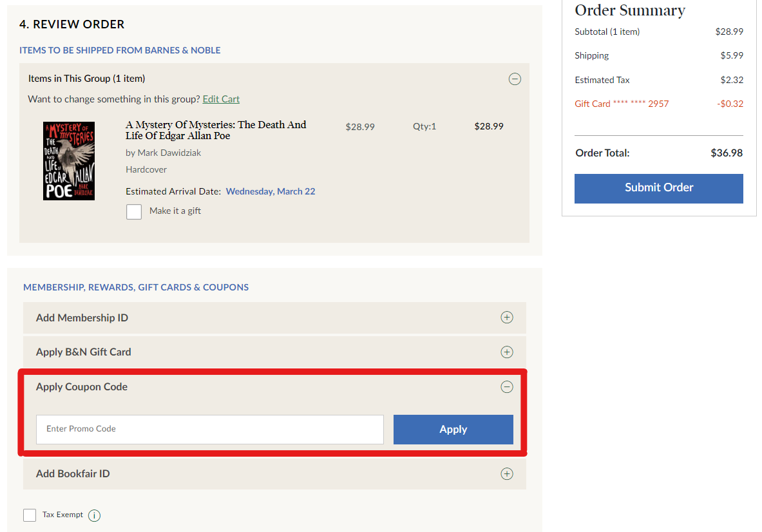The width and height of the screenshot is (762, 532).
Task: Expand the Apply B&N Gift Card label
Action: [x=83, y=352]
